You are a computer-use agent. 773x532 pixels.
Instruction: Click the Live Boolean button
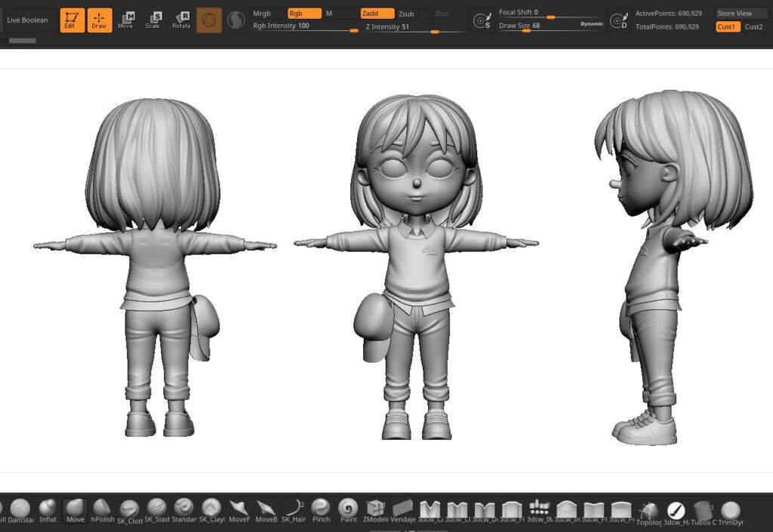click(x=27, y=20)
